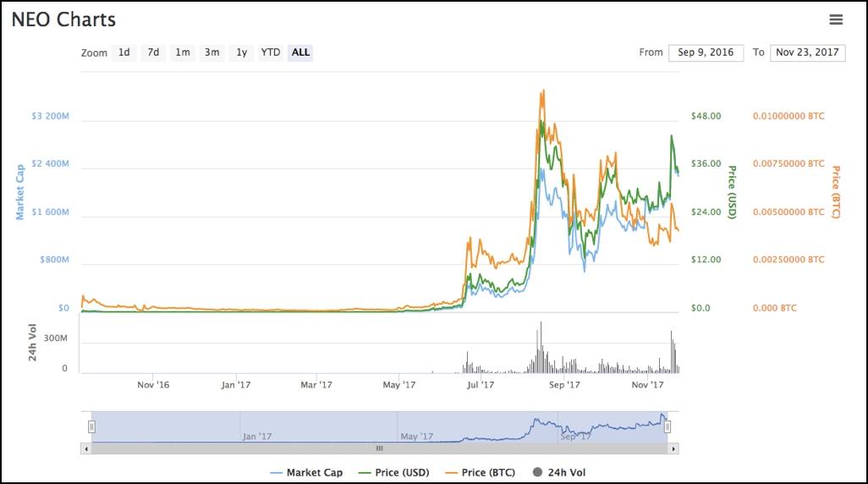Click the $0.0 price axis label

click(700, 309)
